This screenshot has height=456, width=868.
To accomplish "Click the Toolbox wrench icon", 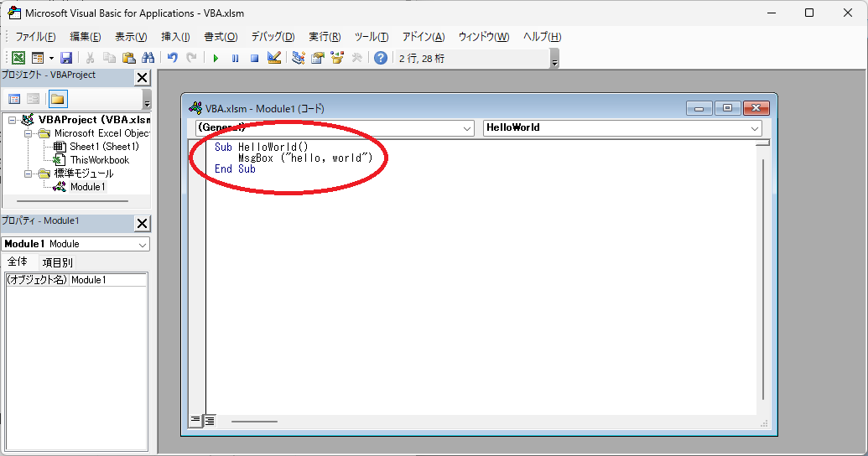I will [x=356, y=58].
